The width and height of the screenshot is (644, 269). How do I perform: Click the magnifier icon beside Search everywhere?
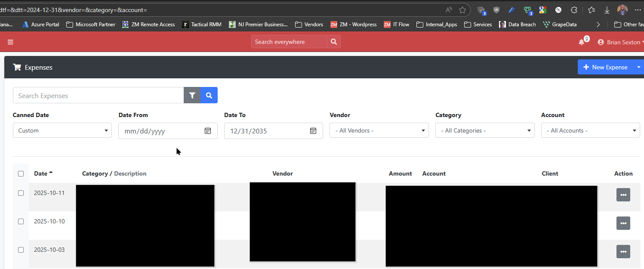pos(333,42)
